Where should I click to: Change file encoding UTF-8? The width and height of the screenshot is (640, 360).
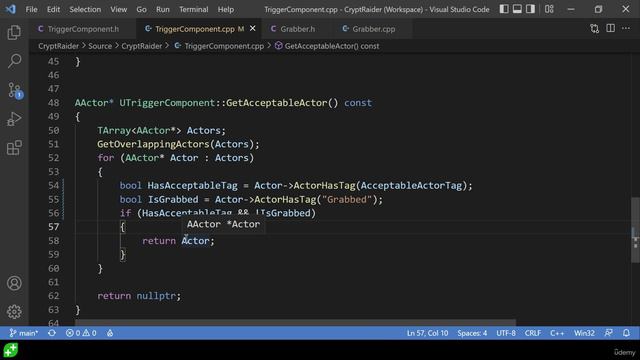tap(506, 333)
